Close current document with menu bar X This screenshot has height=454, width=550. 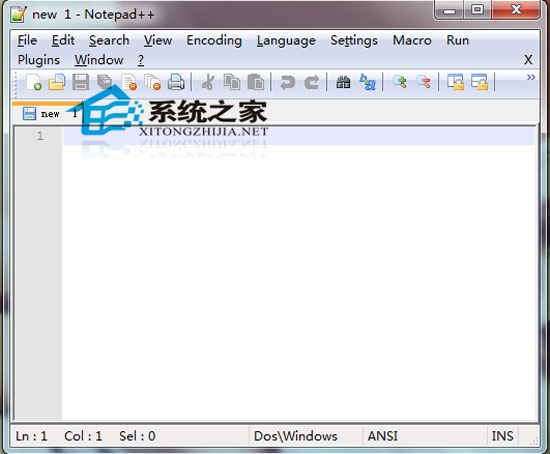(x=528, y=60)
